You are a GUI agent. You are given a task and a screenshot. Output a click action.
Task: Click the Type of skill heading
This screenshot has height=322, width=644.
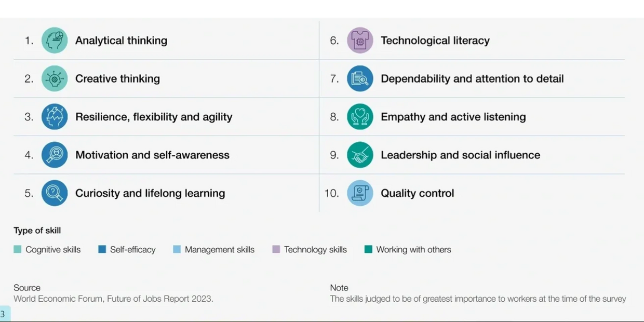tap(37, 231)
